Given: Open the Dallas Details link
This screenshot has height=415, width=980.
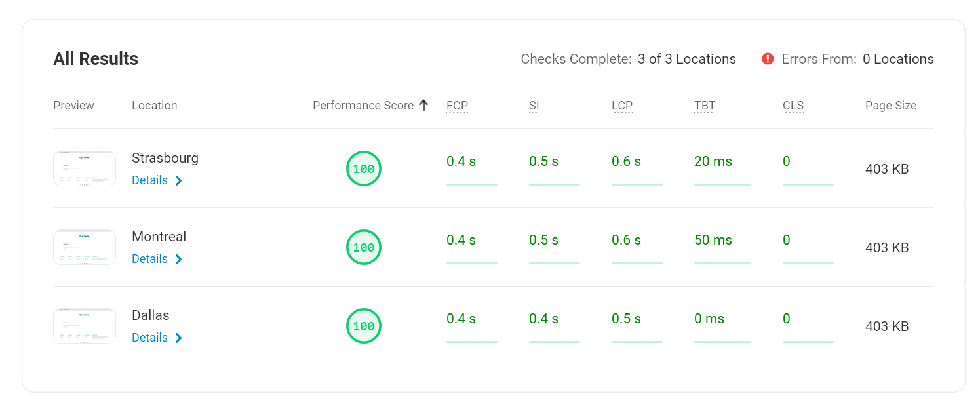Looking at the screenshot, I should [149, 338].
